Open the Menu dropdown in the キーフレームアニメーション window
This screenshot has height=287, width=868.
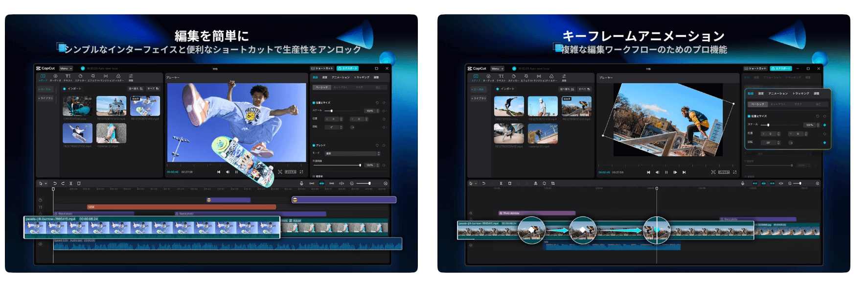(x=497, y=69)
